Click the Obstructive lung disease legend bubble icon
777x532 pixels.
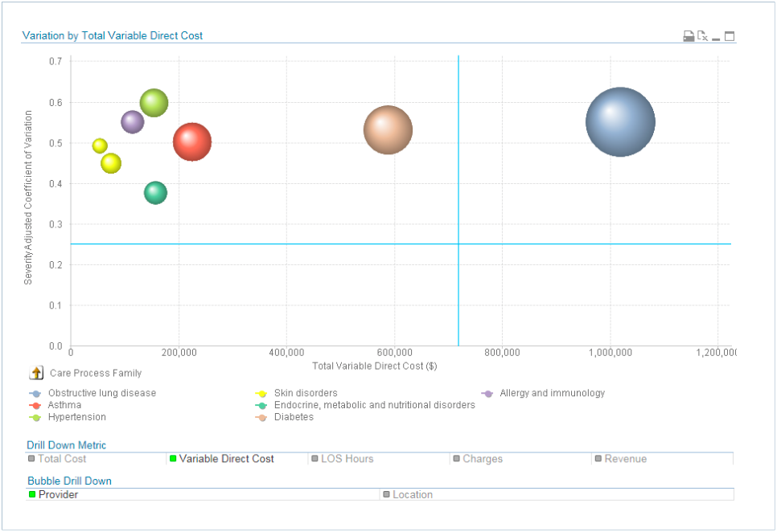(35, 393)
